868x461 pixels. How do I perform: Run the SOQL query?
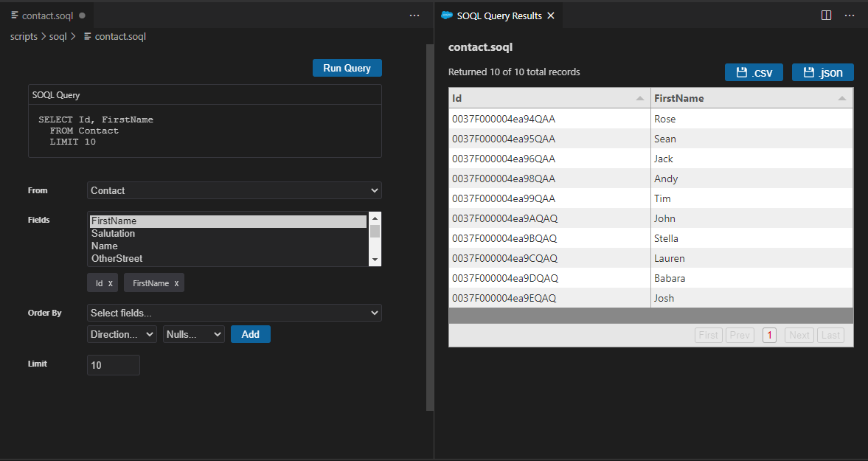coord(347,68)
